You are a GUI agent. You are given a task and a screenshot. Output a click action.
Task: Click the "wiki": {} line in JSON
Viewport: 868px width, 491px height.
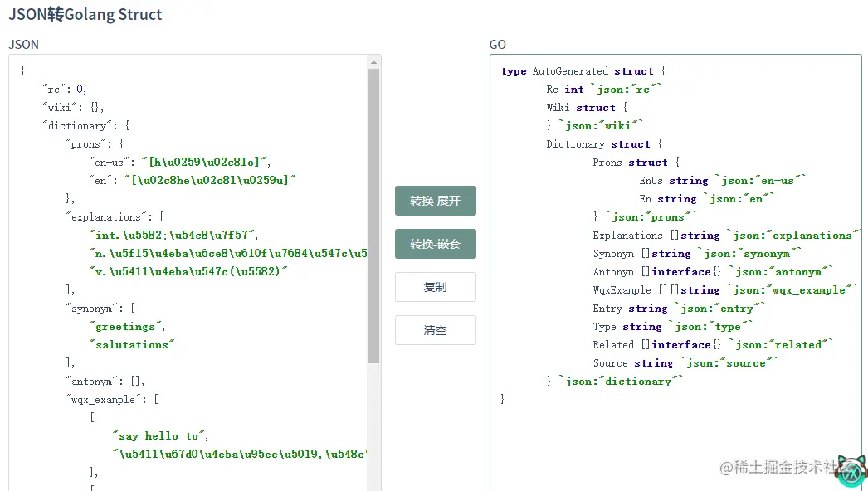coord(73,107)
